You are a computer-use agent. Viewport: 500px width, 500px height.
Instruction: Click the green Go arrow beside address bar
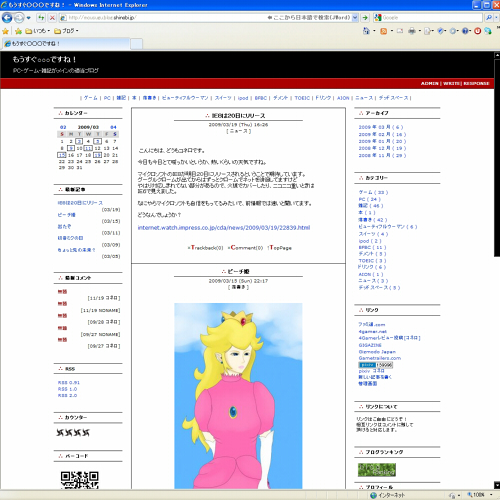click(365, 18)
